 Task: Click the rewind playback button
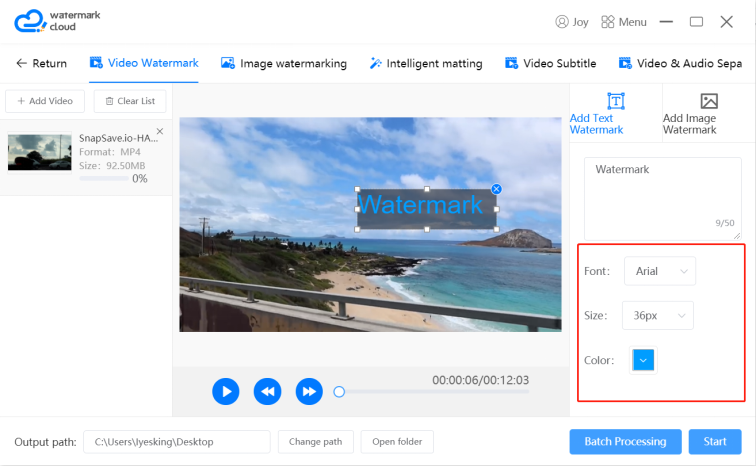coord(268,391)
